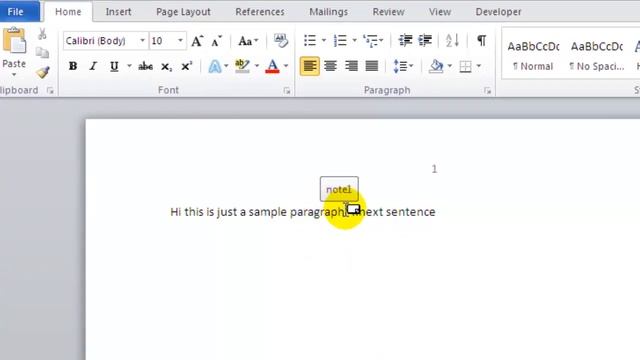Open Paragraph dialog launcher
The image size is (640, 360).
[488, 91]
